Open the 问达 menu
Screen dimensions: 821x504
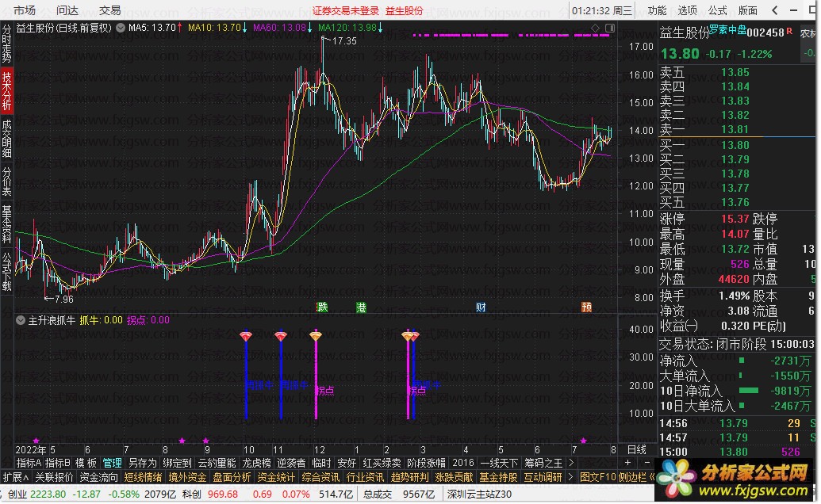67,10
